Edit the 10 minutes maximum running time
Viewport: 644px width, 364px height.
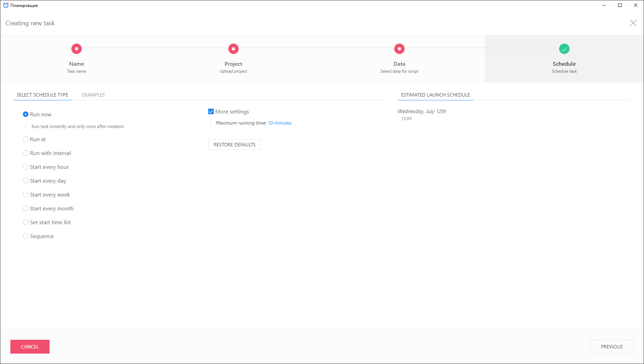279,123
